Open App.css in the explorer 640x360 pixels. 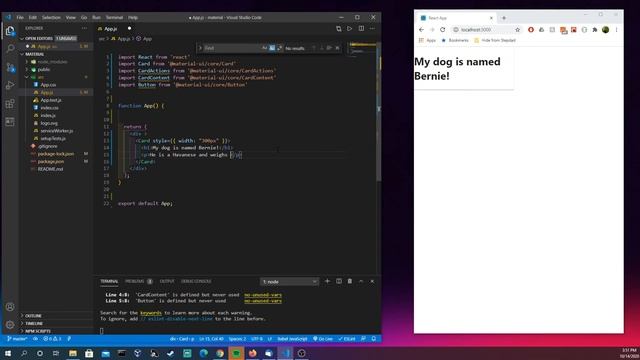pos(48,85)
